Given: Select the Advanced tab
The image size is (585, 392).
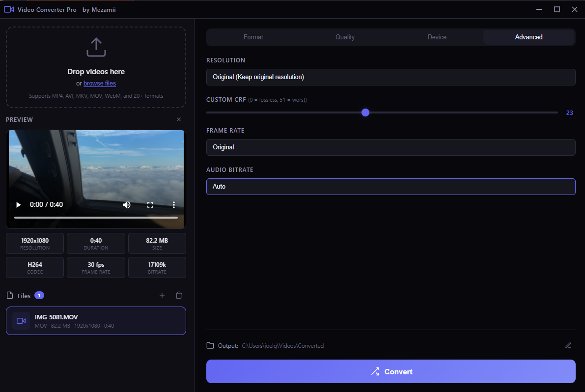Looking at the screenshot, I should tap(529, 37).
